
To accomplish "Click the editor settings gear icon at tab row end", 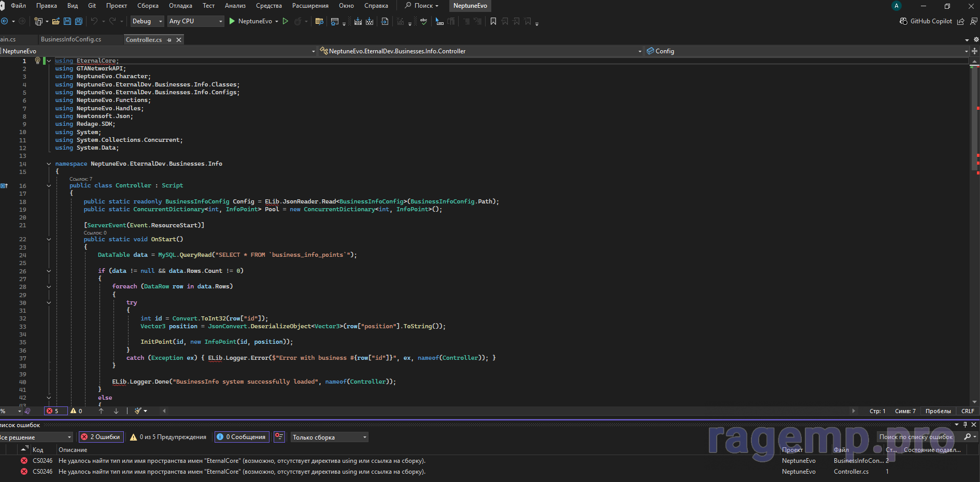I will [976, 39].
